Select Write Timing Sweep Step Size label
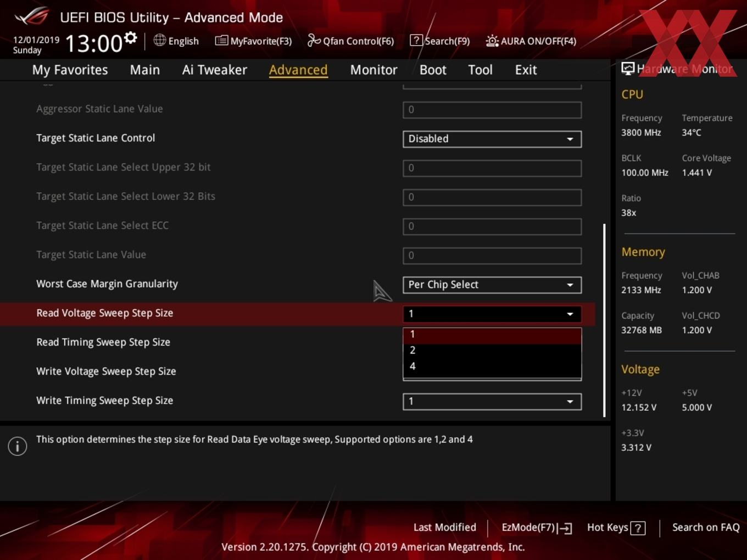 click(104, 400)
